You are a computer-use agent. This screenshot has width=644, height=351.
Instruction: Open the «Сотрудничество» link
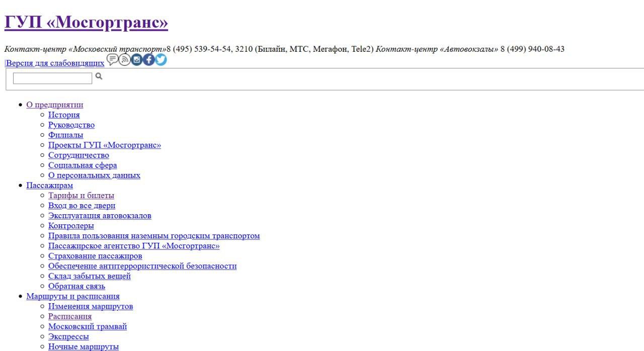click(x=78, y=155)
